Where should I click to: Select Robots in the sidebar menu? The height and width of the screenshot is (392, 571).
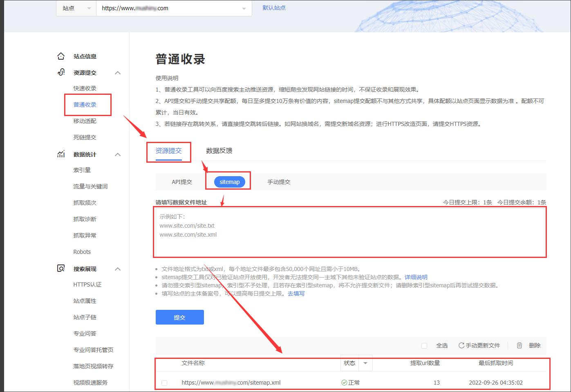click(82, 251)
